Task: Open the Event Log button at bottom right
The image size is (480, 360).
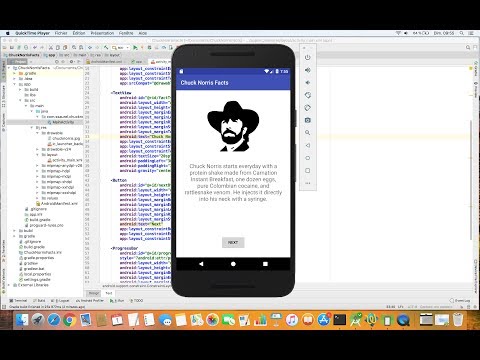Action: [460, 300]
